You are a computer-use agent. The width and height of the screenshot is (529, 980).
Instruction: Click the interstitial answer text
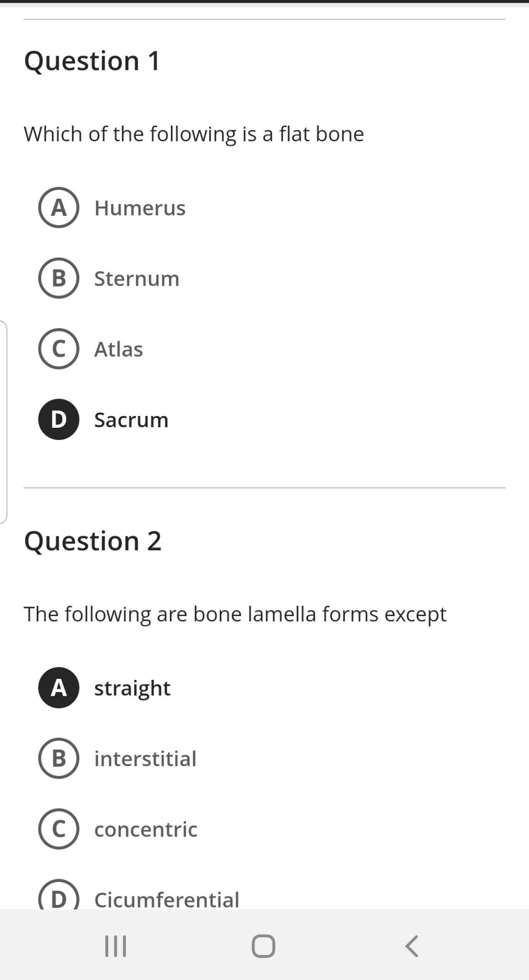click(145, 759)
